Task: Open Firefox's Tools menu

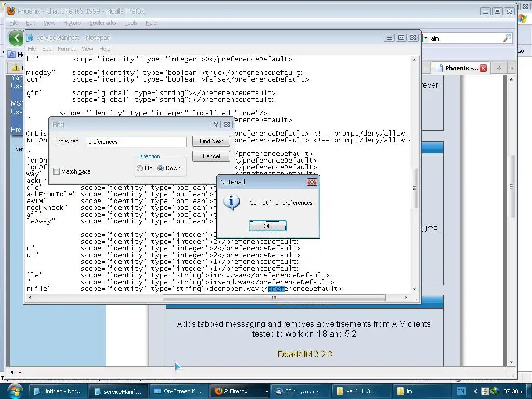Action: [130, 23]
